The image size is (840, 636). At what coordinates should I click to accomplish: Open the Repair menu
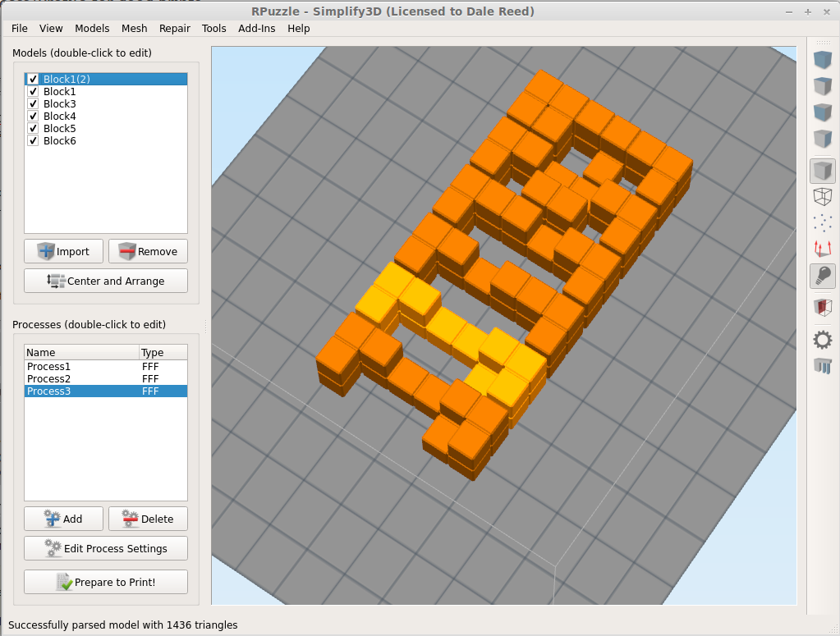175,29
